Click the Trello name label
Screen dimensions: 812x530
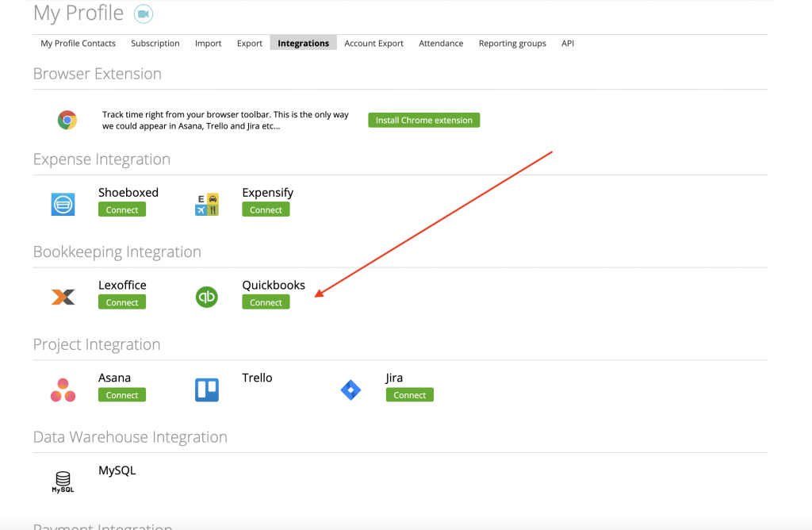(x=257, y=378)
